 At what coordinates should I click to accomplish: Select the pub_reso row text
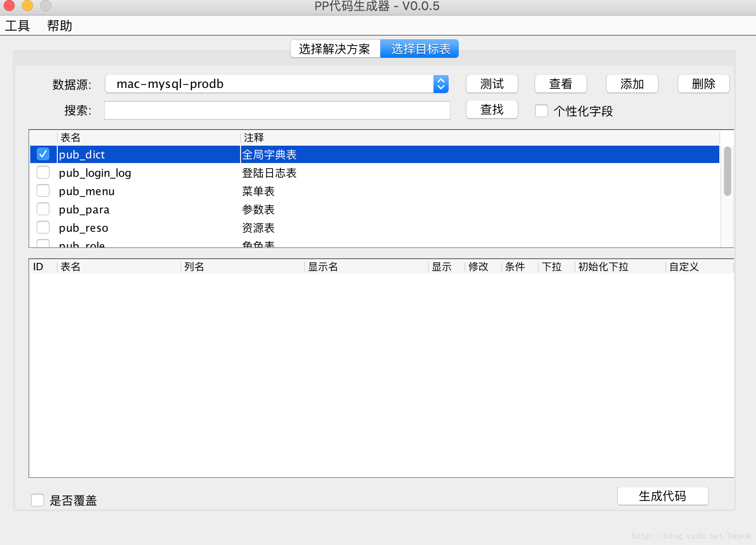pos(83,228)
